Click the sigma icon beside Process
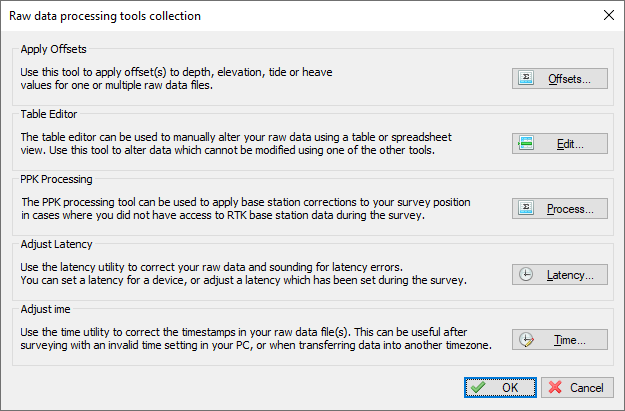This screenshot has width=625, height=411. point(526,208)
